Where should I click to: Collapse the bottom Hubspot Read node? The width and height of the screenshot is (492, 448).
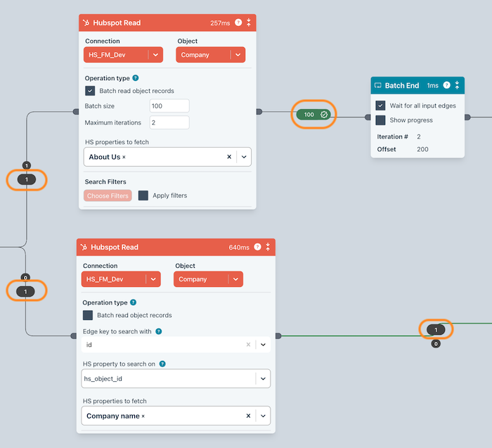[x=268, y=248]
